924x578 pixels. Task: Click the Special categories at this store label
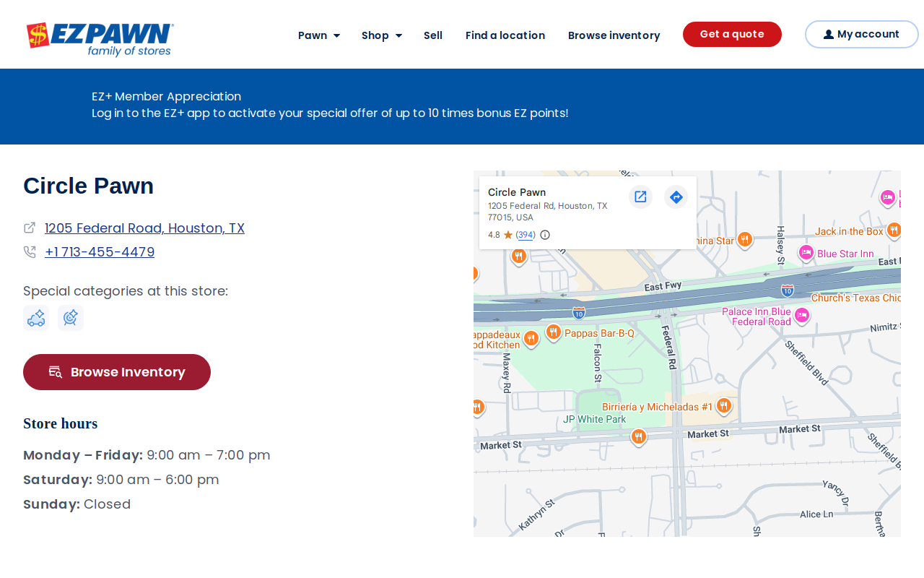pyautogui.click(x=126, y=291)
